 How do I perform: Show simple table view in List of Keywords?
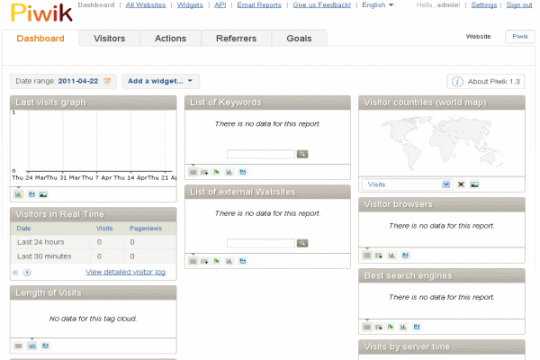click(x=193, y=172)
